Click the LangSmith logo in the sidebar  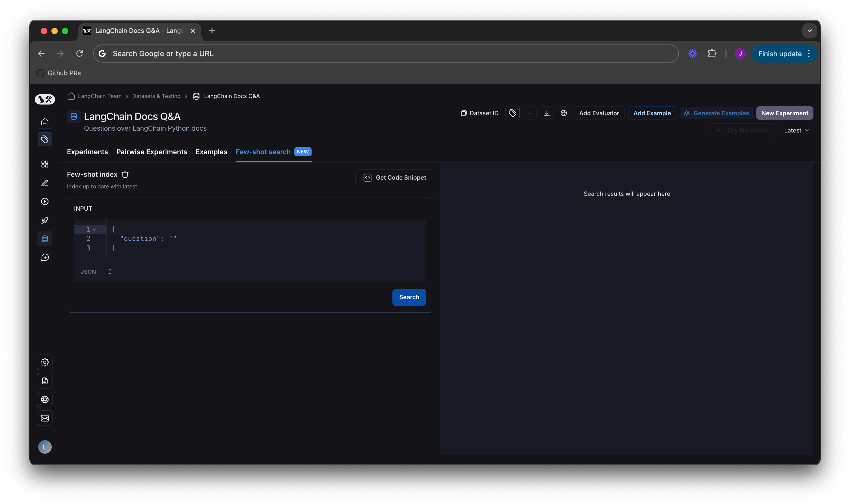click(x=45, y=99)
